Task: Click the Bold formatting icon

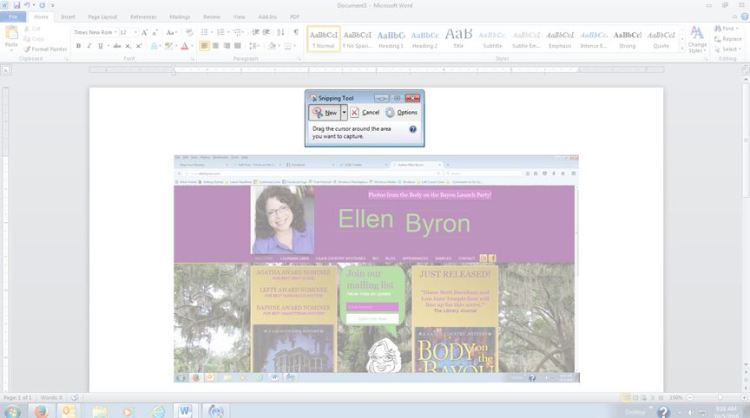Action: click(78, 46)
